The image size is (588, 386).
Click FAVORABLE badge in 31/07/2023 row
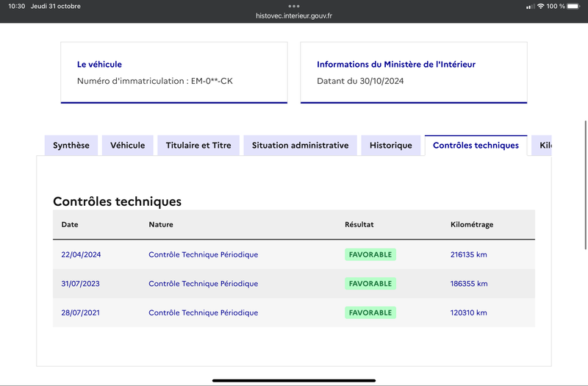tap(370, 284)
